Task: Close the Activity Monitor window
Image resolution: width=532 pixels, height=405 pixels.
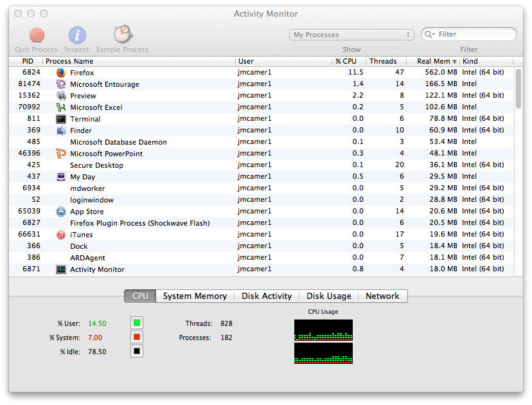Action: [18, 14]
